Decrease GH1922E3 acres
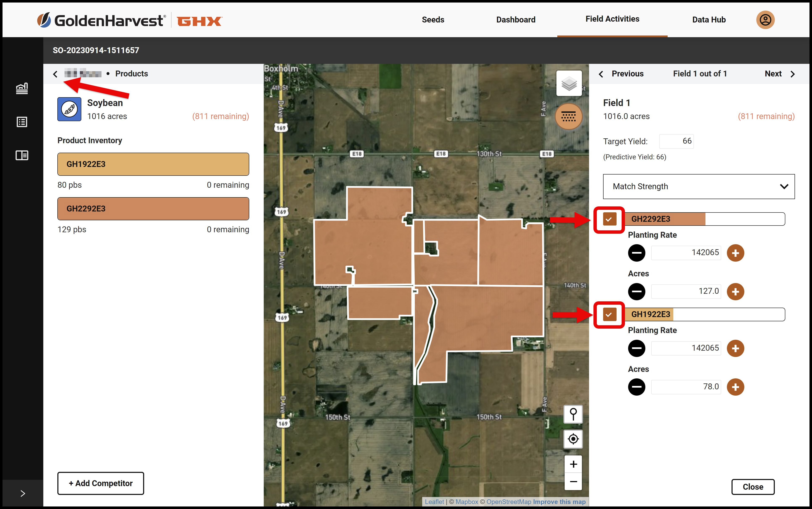This screenshot has height=509, width=812. [x=637, y=387]
